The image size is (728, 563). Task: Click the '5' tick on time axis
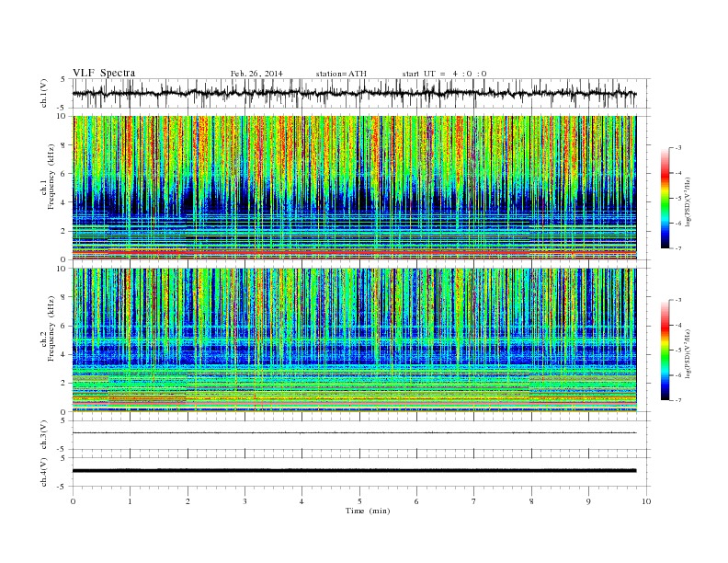(x=359, y=501)
